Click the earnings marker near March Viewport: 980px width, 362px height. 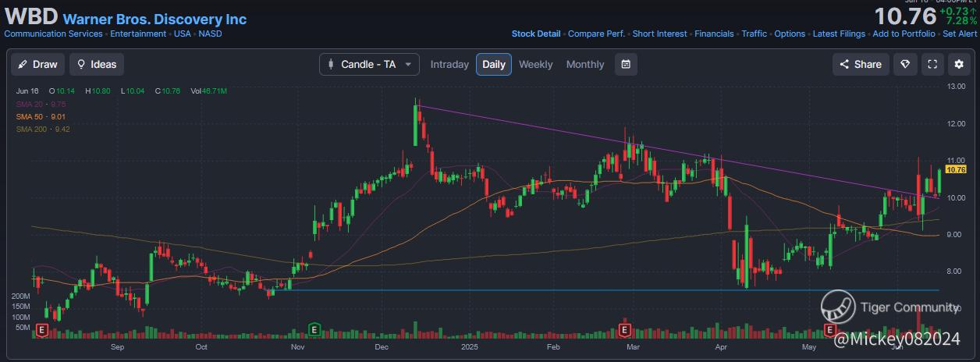point(623,329)
